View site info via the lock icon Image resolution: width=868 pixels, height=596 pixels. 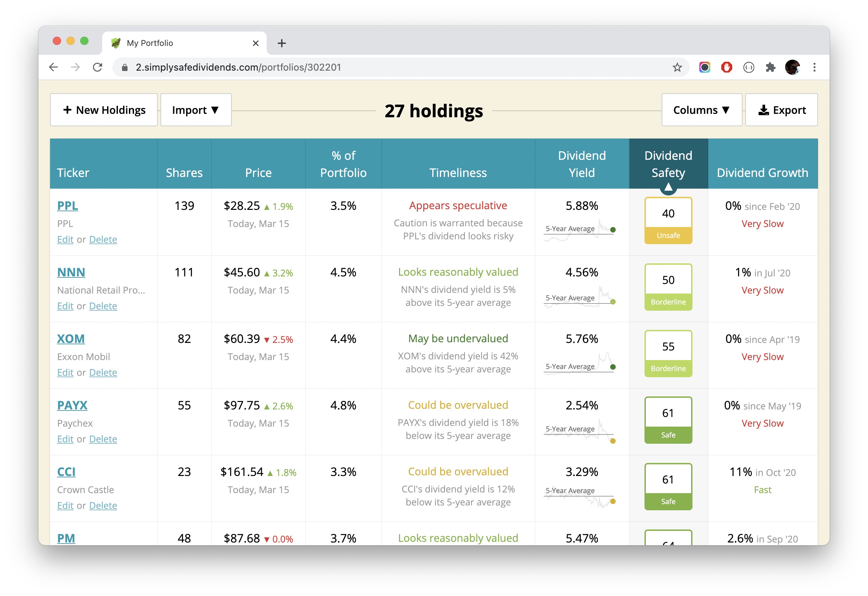point(125,67)
